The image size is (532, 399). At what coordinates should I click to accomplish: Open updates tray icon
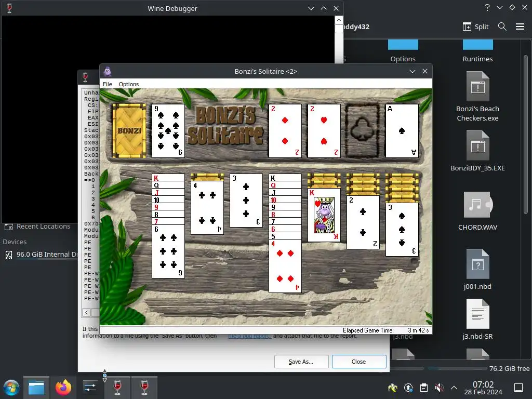tap(408, 388)
